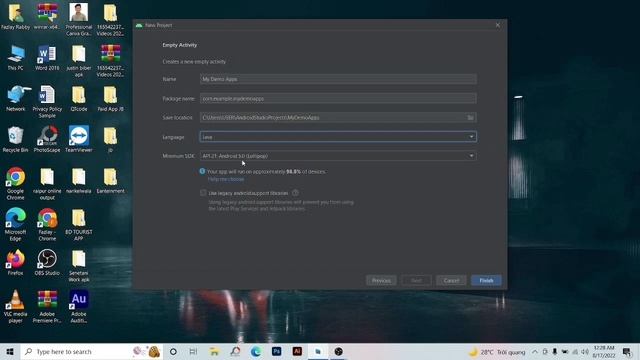
Task: Open the This PC desktop icon
Action: click(x=16, y=58)
